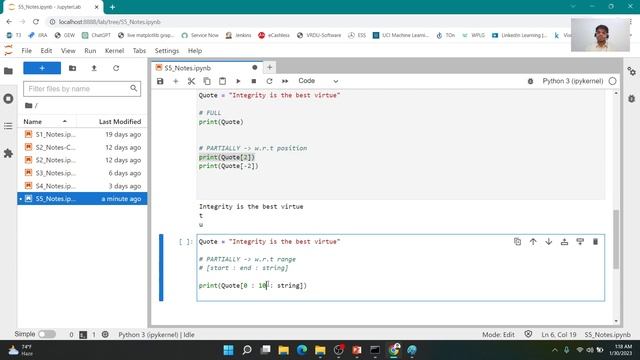Select S4_Notes.ipynb in the file list
Screen dimensions: 640x360
82,186
